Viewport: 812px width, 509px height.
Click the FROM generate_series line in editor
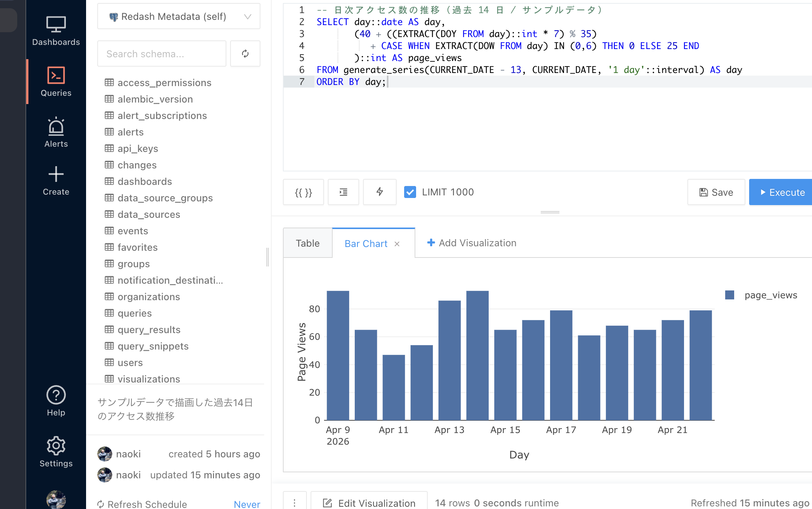[529, 70]
